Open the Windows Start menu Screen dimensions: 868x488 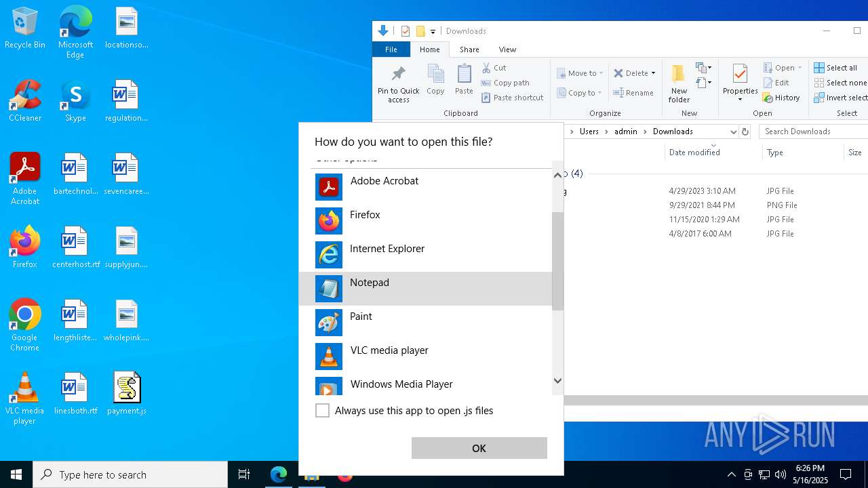[x=16, y=474]
